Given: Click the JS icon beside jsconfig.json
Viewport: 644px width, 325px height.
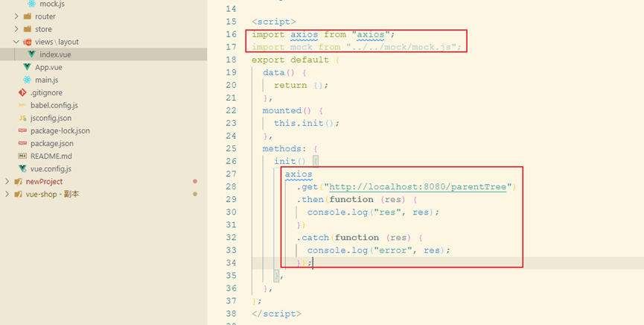Looking at the screenshot, I should pyautogui.click(x=22, y=118).
